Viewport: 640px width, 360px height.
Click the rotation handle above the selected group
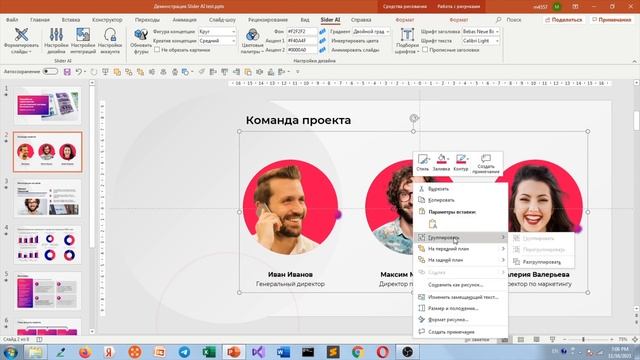tap(413, 118)
